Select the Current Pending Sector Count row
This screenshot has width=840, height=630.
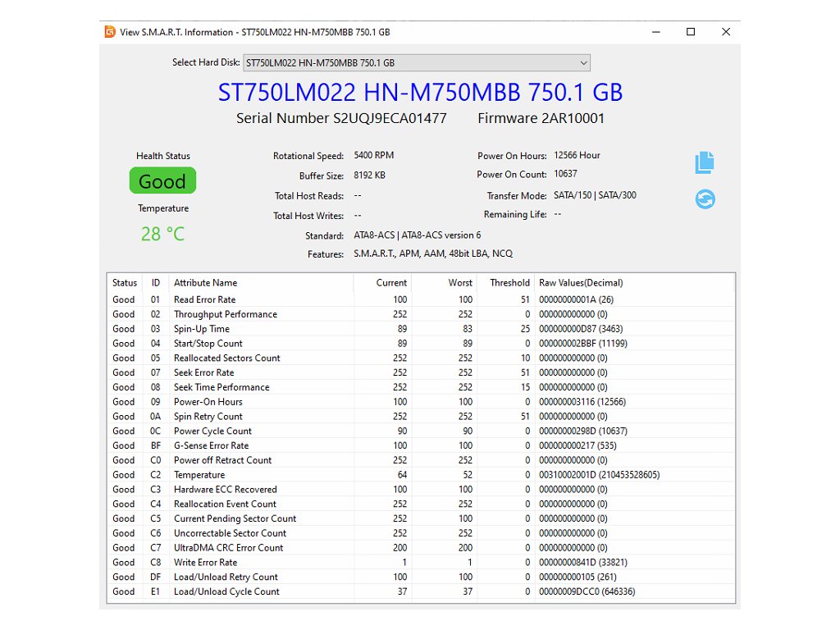click(x=421, y=518)
